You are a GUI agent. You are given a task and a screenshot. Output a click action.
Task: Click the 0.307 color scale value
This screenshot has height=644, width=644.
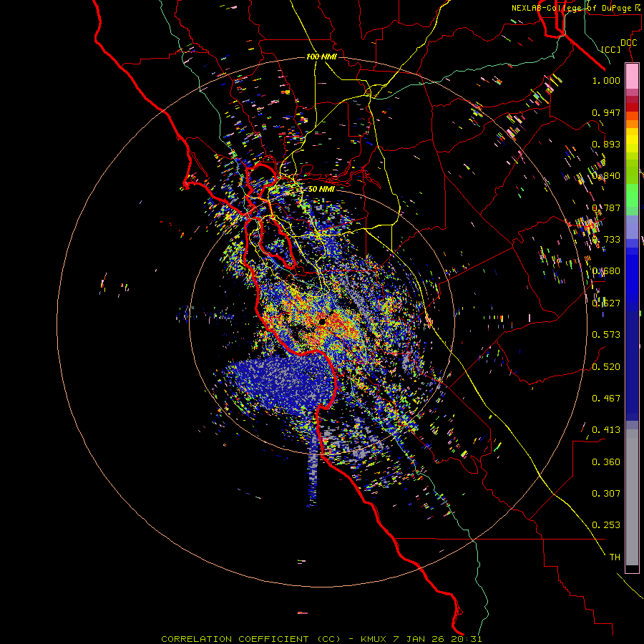pos(606,493)
